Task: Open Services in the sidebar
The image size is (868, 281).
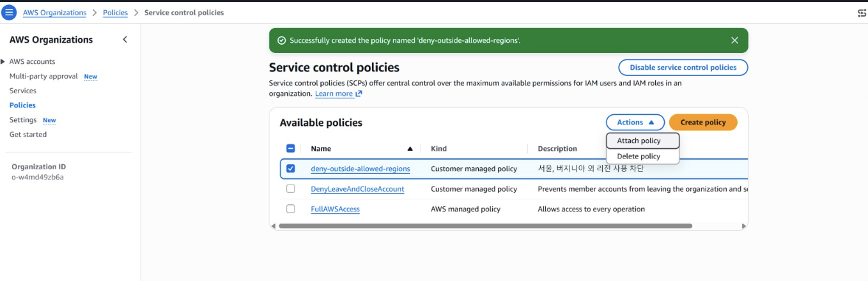Action: point(23,91)
